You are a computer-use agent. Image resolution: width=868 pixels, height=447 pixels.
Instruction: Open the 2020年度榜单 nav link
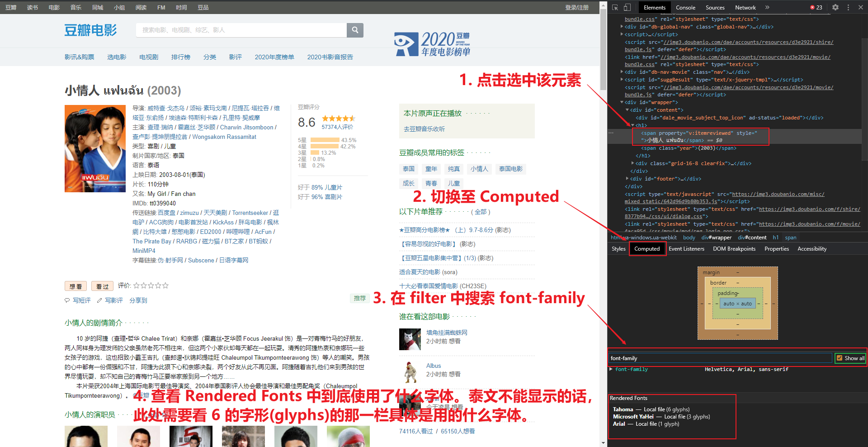[274, 57]
